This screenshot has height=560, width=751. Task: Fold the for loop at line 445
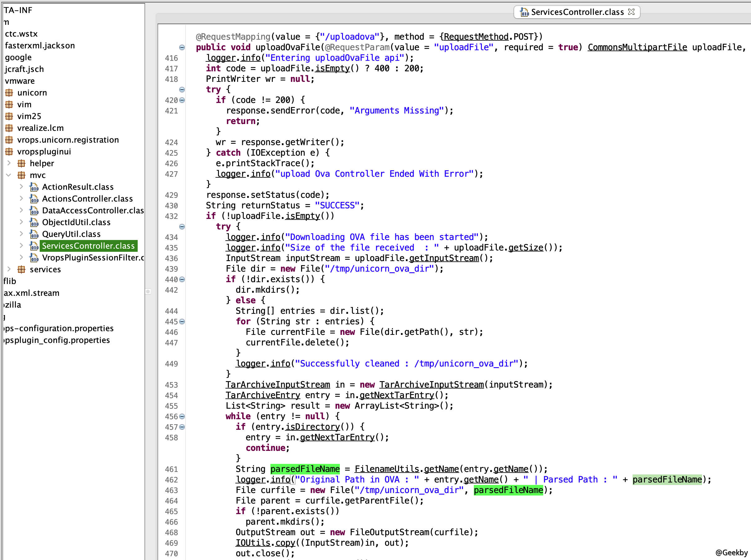pos(182,322)
